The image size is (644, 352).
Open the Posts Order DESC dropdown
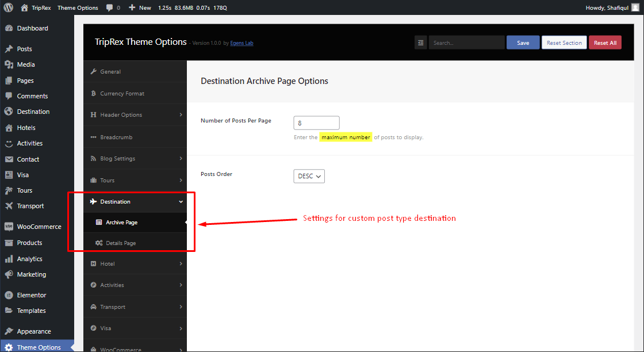pyautogui.click(x=309, y=176)
